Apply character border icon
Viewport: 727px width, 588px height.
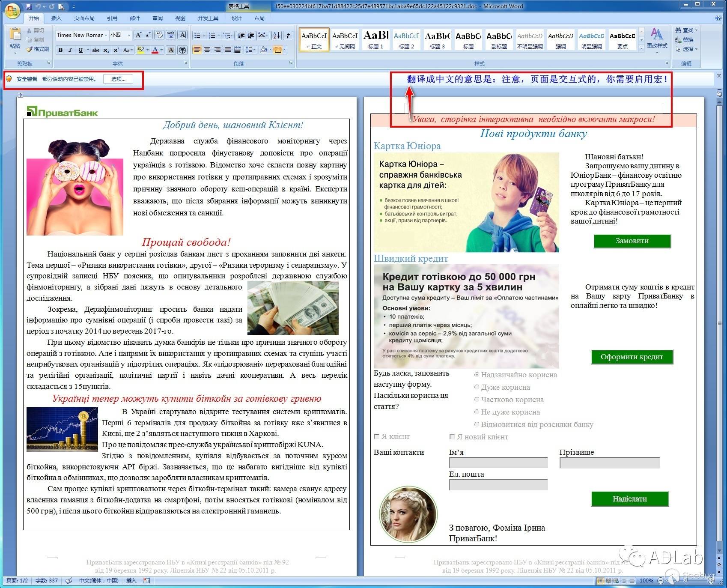183,35
